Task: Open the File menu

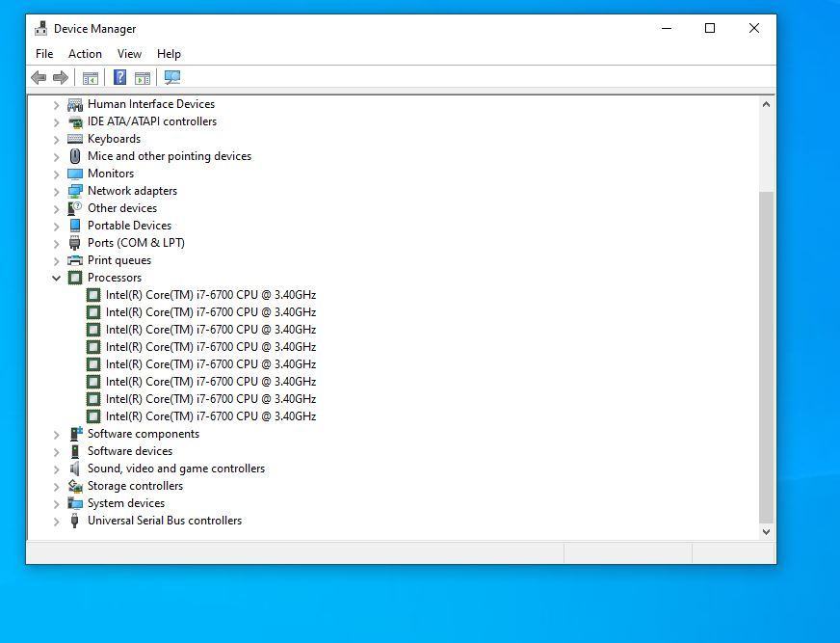Action: pos(44,54)
